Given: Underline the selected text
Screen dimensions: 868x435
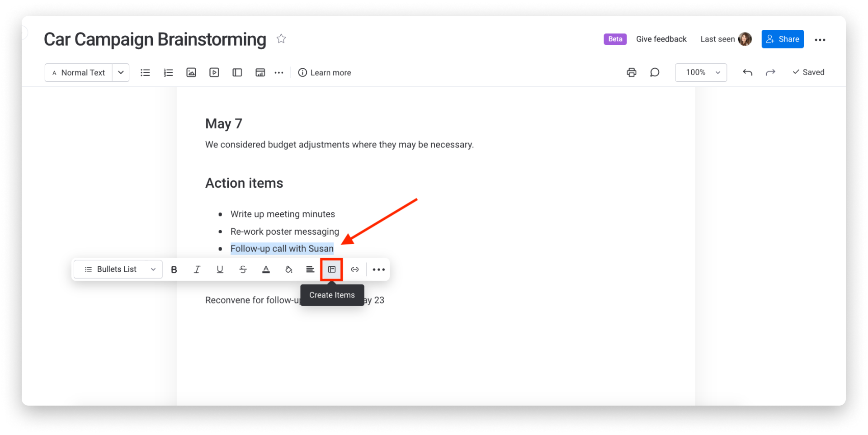Looking at the screenshot, I should pyautogui.click(x=220, y=270).
